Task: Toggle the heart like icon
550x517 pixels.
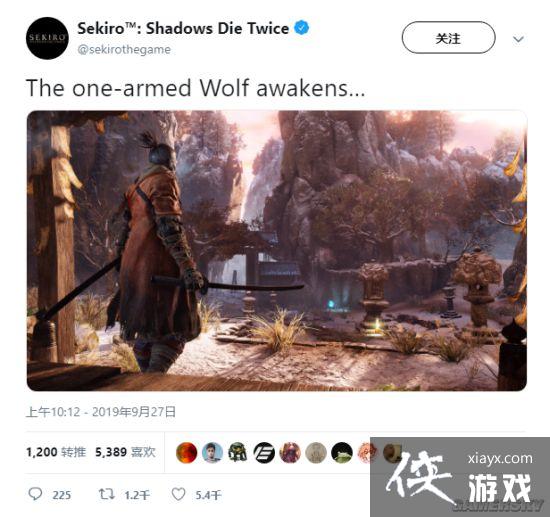Action: [178, 494]
